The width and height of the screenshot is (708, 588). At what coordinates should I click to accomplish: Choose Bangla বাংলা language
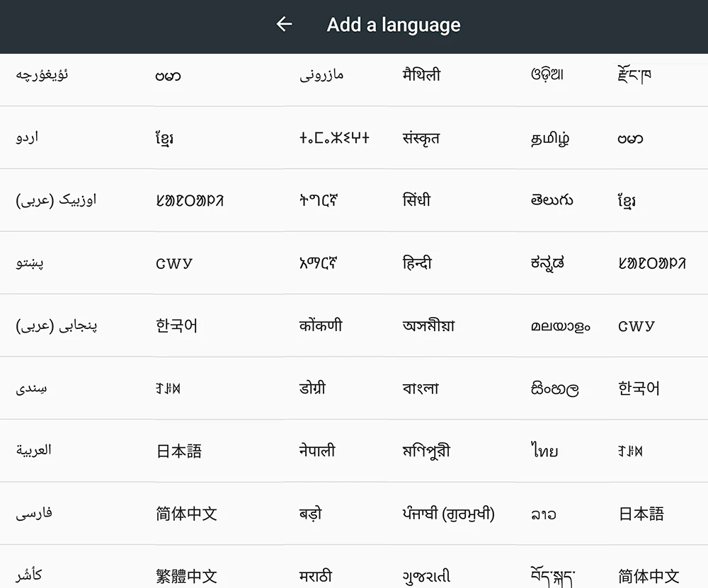[421, 388]
